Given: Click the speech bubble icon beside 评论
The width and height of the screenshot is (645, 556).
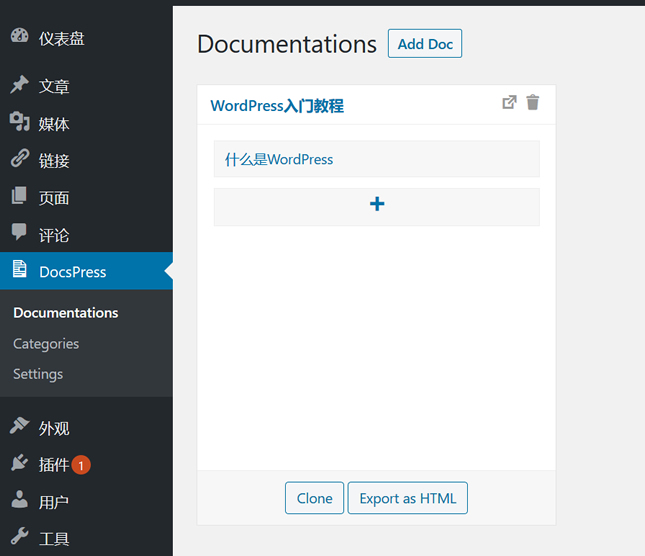Looking at the screenshot, I should pyautogui.click(x=19, y=232).
